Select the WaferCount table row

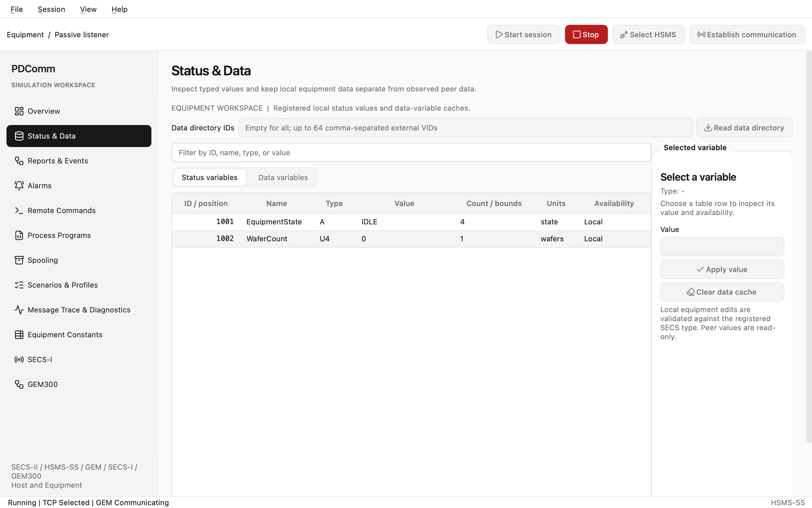pos(411,239)
